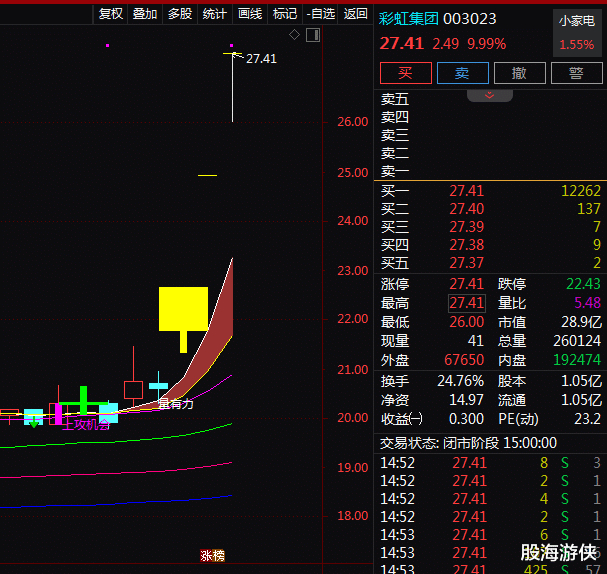
Task: Click the 买三 price 27.39
Action: tap(466, 227)
